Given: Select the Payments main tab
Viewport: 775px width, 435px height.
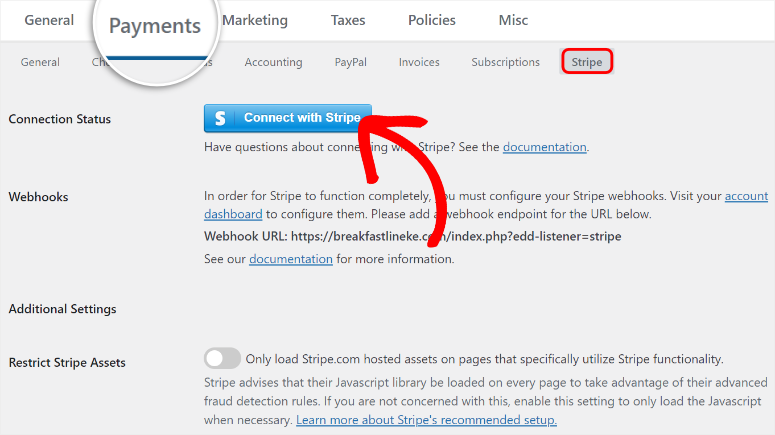Looking at the screenshot, I should (154, 26).
